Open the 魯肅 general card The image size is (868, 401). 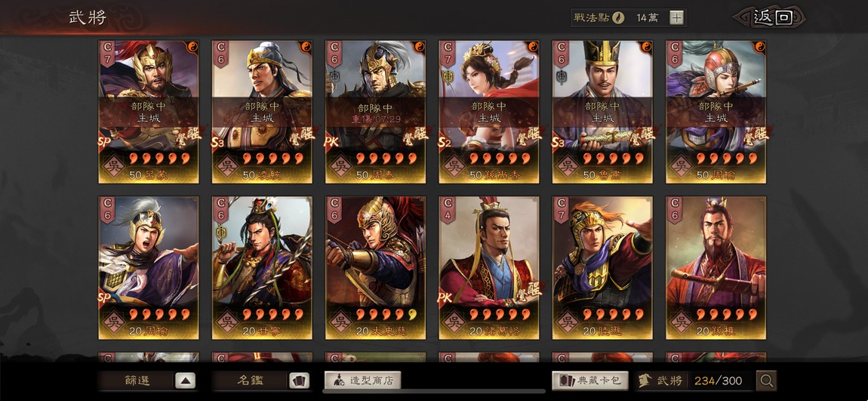(x=602, y=111)
